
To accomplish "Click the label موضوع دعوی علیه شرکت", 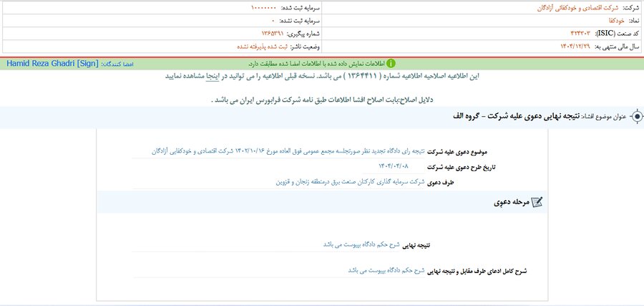I will [457, 152].
